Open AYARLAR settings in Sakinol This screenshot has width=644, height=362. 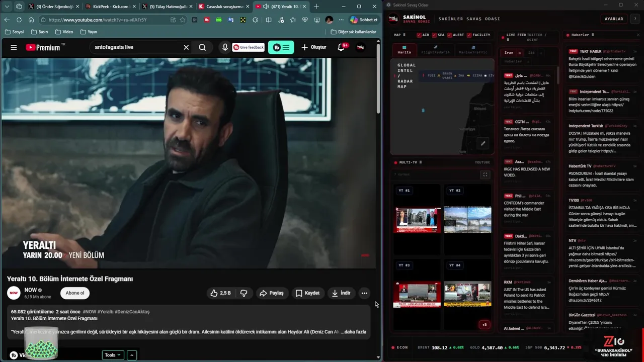[614, 19]
